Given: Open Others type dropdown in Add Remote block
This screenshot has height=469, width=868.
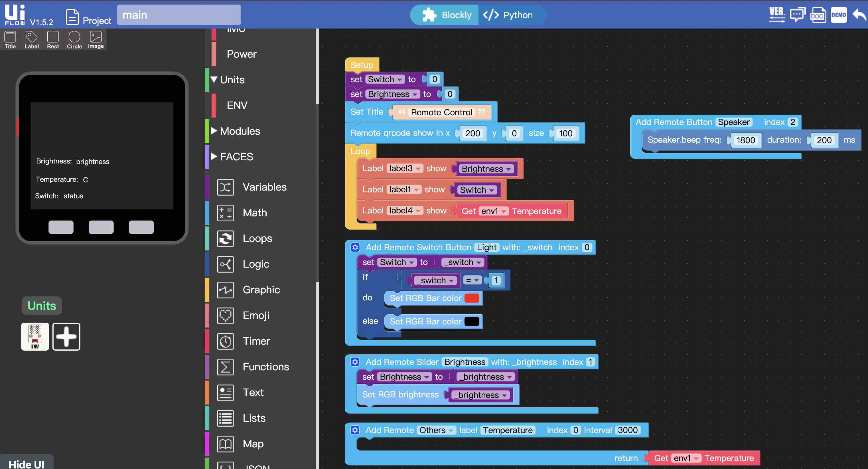Looking at the screenshot, I should point(436,430).
